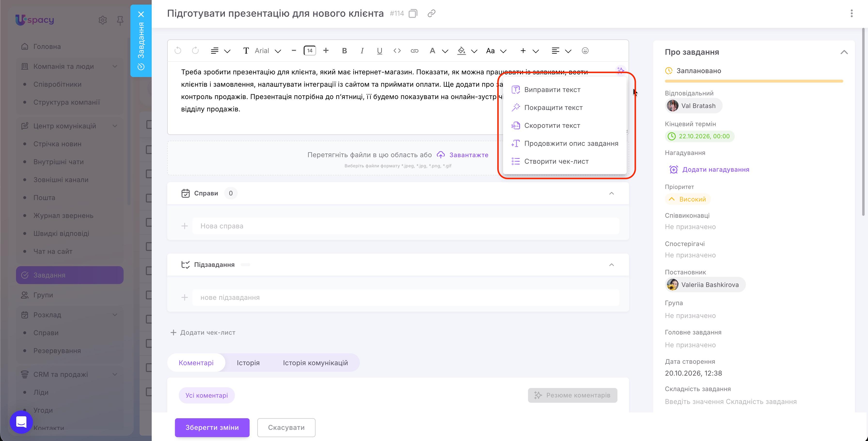Open the text color dropdown arrow
The height and width of the screenshot is (441, 868).
(x=445, y=51)
